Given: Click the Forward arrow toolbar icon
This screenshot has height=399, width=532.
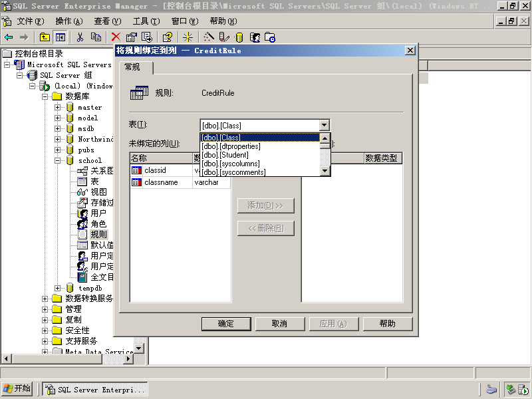Looking at the screenshot, I should pyautogui.click(x=24, y=37).
